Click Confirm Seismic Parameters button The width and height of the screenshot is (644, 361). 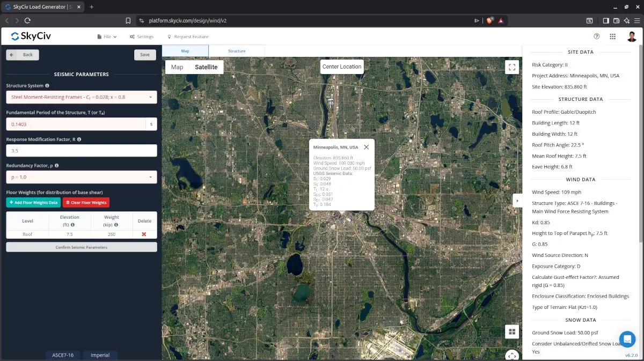(x=82, y=247)
